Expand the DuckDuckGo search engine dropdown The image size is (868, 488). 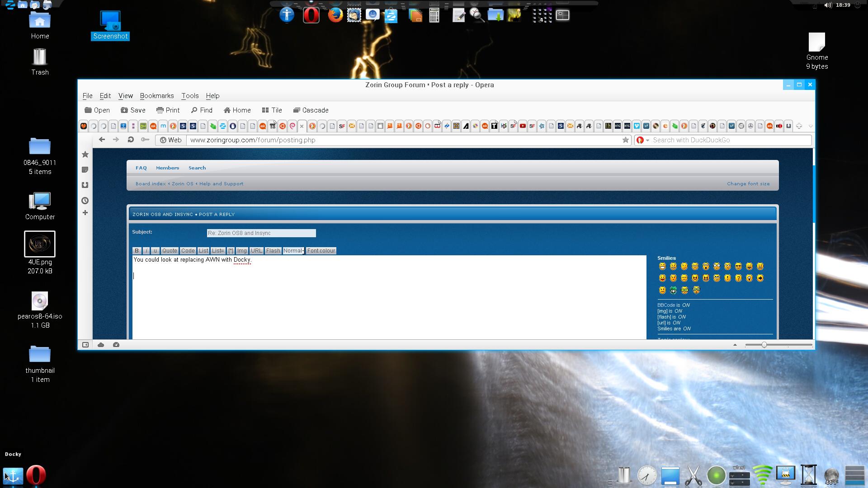point(647,141)
